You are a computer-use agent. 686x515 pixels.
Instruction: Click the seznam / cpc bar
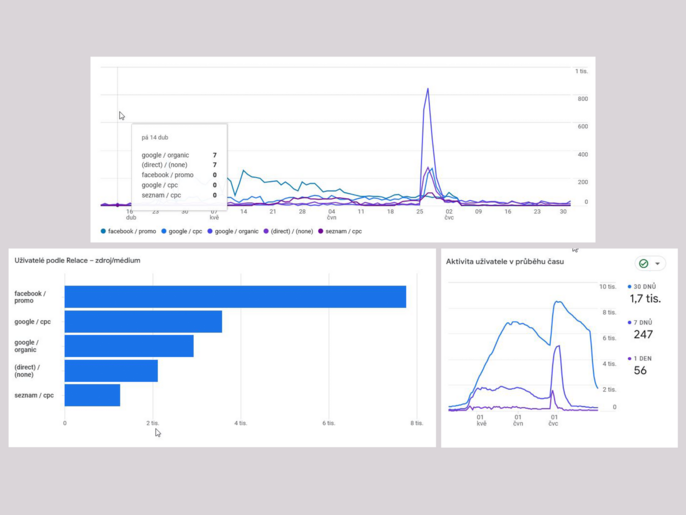pos(92,395)
